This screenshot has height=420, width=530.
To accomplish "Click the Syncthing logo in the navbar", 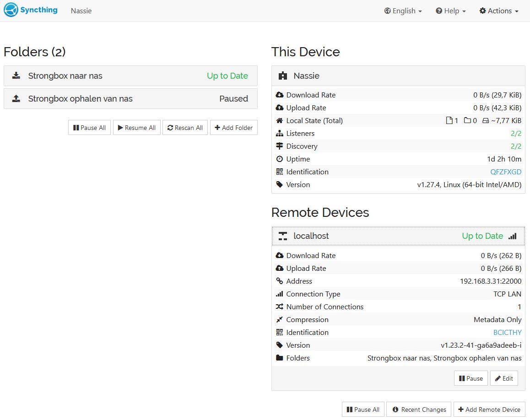I will (x=30, y=10).
